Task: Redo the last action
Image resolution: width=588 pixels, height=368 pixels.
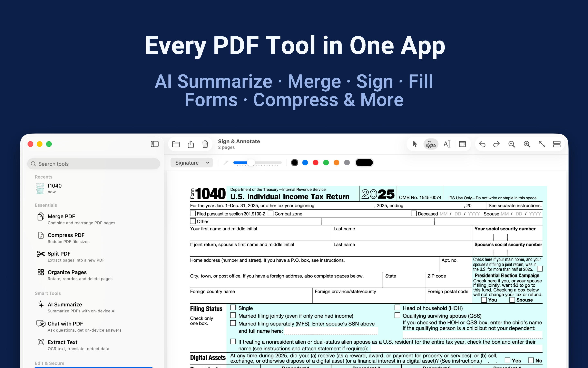Action: pyautogui.click(x=496, y=144)
